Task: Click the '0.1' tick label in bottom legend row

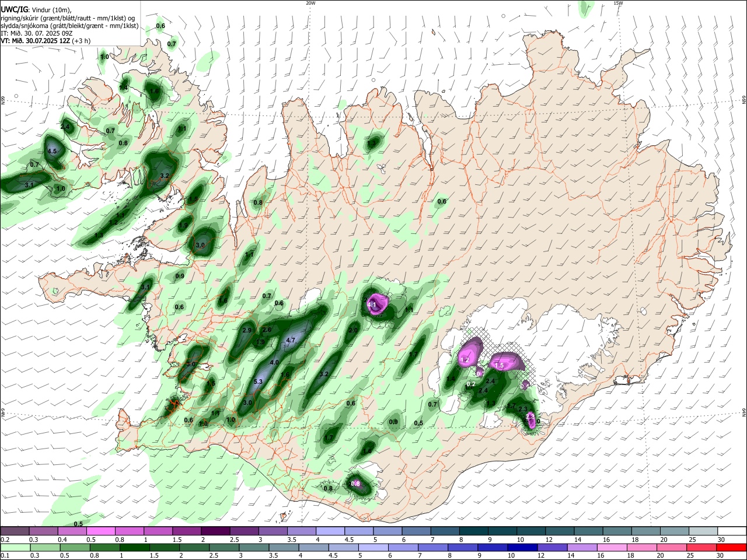Action: (x=5, y=556)
